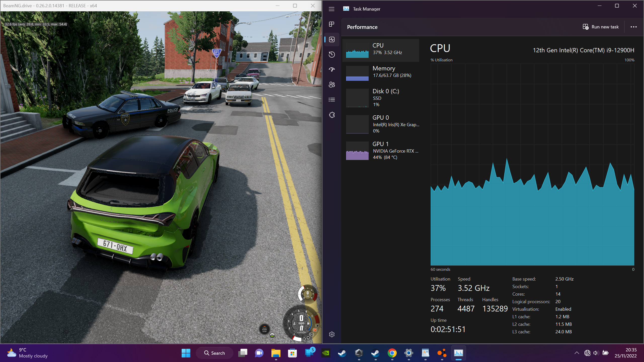This screenshot has height=362, width=644.
Task: Click the Logical processors value 20
Action: click(558, 302)
